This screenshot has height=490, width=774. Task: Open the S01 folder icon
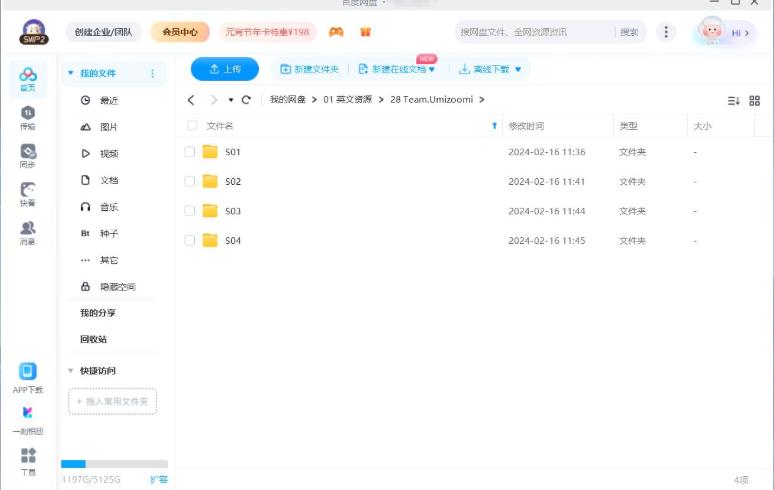coord(210,151)
